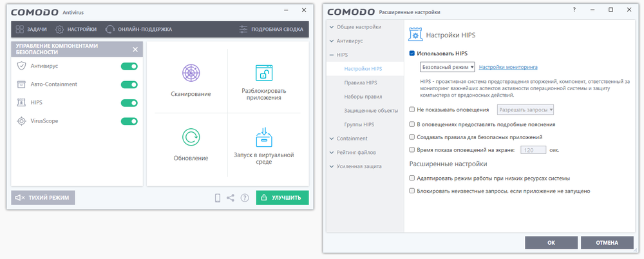Click Запуск в виртуальной среде icon

[x=263, y=137]
